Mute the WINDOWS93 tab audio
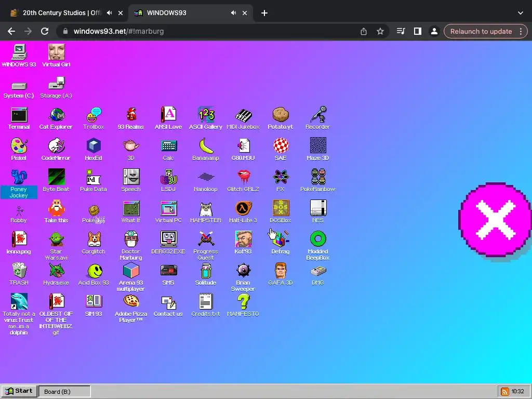Viewport: 532px width, 399px height. pos(233,13)
